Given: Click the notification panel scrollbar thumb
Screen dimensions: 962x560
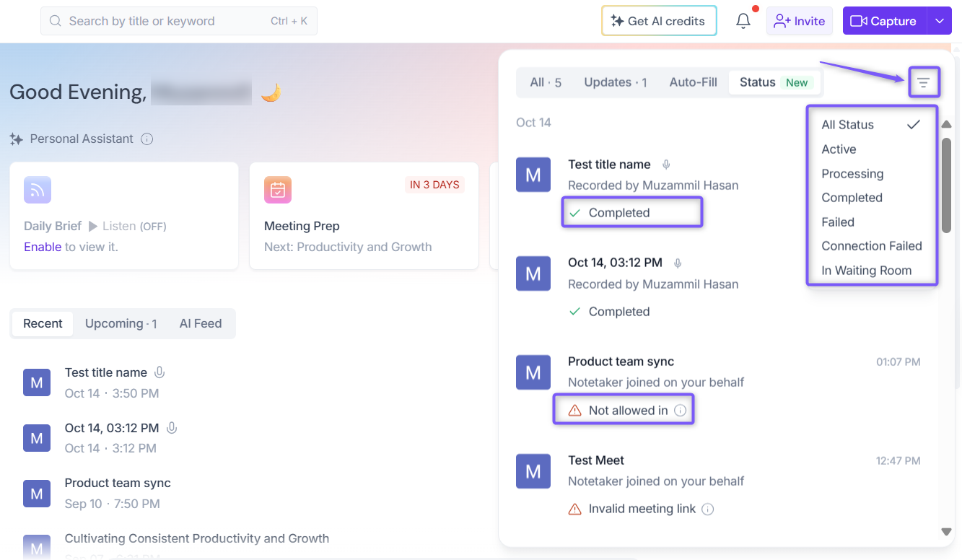Looking at the screenshot, I should tap(946, 185).
